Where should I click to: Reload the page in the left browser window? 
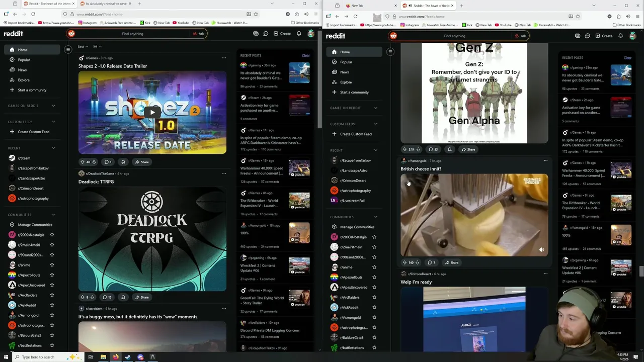[33, 14]
